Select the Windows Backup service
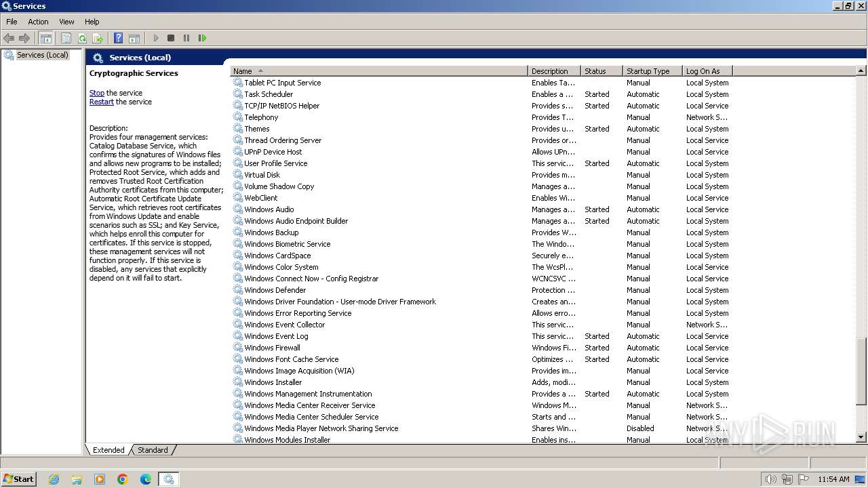 (x=481, y=232)
